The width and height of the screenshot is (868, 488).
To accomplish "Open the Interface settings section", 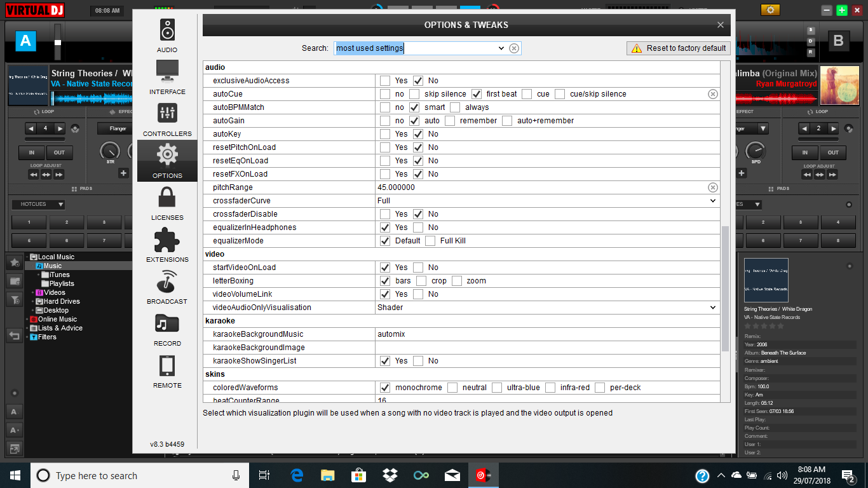I will [x=167, y=77].
